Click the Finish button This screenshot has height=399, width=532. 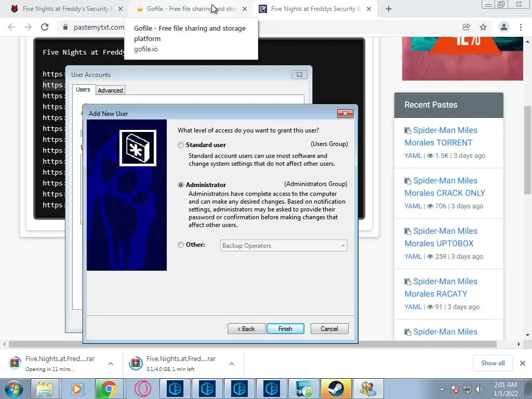(x=285, y=329)
